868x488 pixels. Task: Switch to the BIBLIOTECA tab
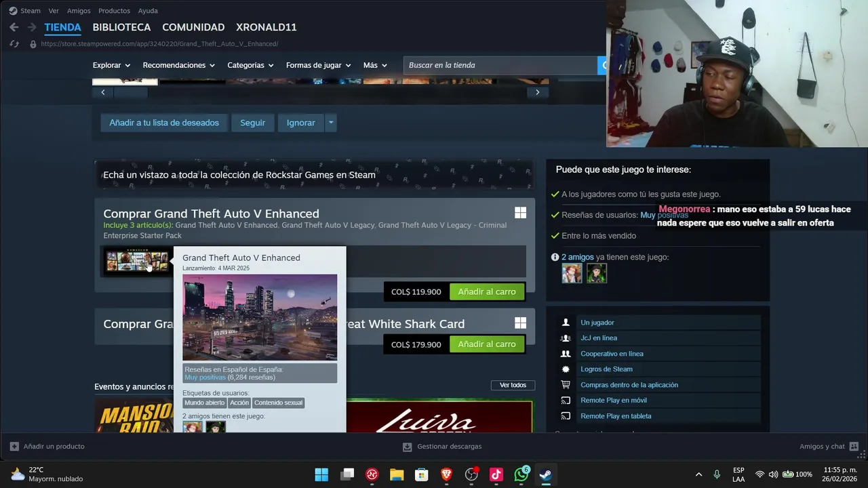(121, 27)
